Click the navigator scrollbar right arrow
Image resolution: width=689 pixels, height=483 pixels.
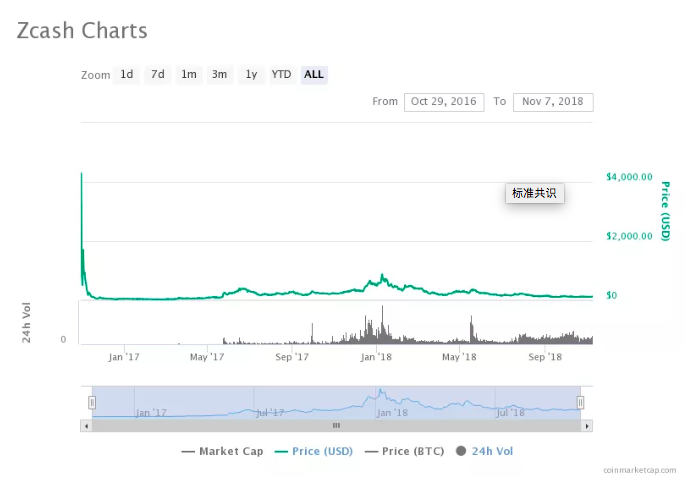pyautogui.click(x=587, y=426)
